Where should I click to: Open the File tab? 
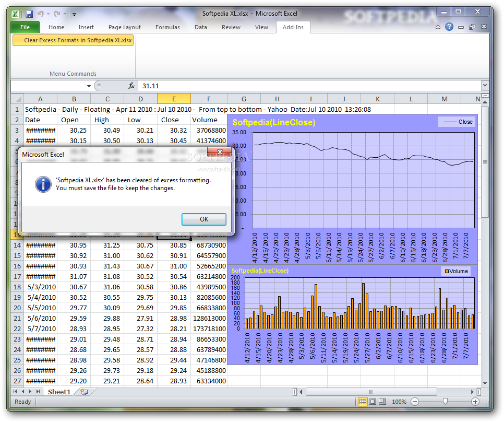[25, 27]
